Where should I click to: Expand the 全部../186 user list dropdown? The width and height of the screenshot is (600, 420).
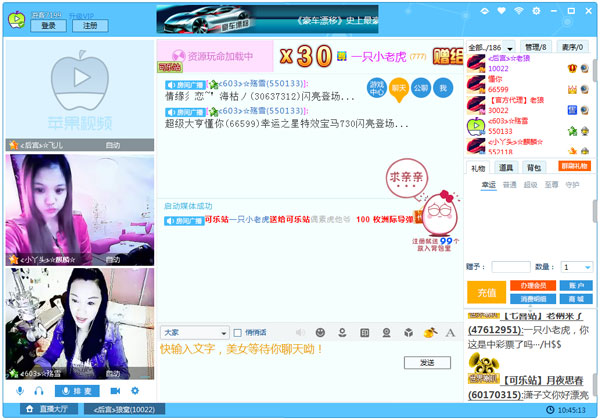click(510, 49)
